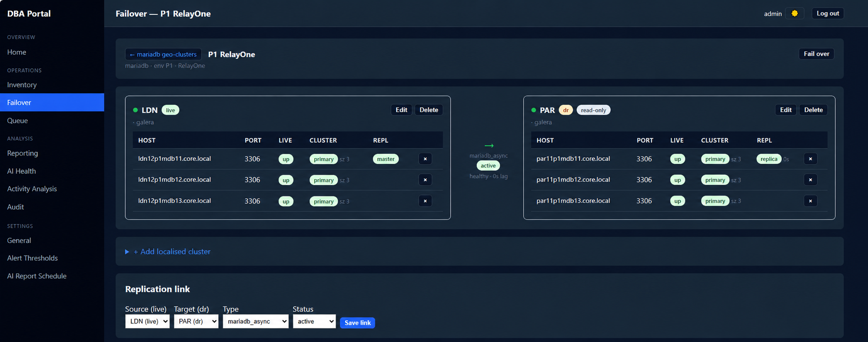868x342 pixels.
Task: Click the master badge on ldn12p1mdb11
Action: point(386,159)
